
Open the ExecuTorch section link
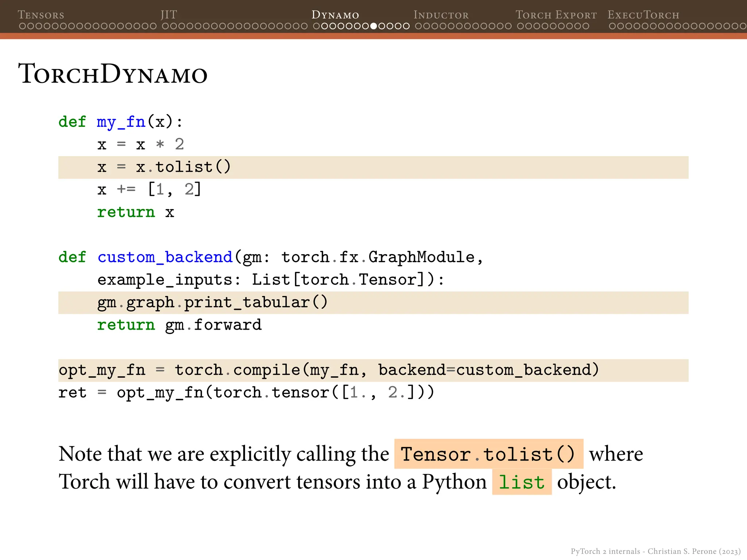tap(643, 15)
